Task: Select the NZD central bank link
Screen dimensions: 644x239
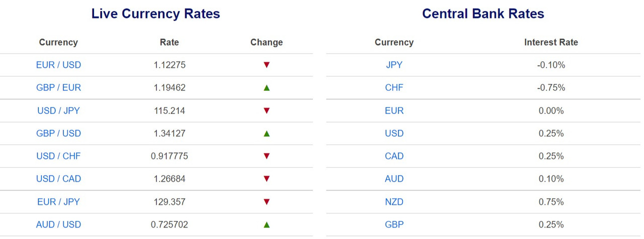Action: (394, 202)
